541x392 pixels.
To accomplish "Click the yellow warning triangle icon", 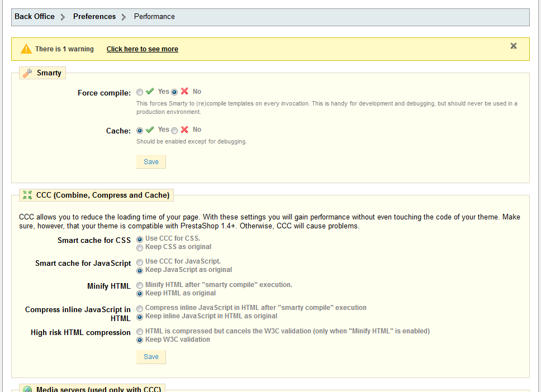I will (x=26, y=49).
